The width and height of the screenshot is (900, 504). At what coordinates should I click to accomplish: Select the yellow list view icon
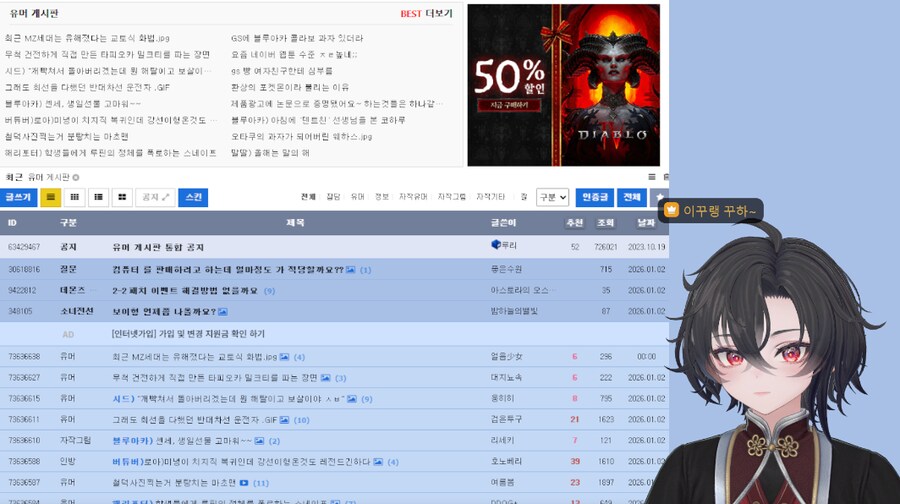[51, 197]
